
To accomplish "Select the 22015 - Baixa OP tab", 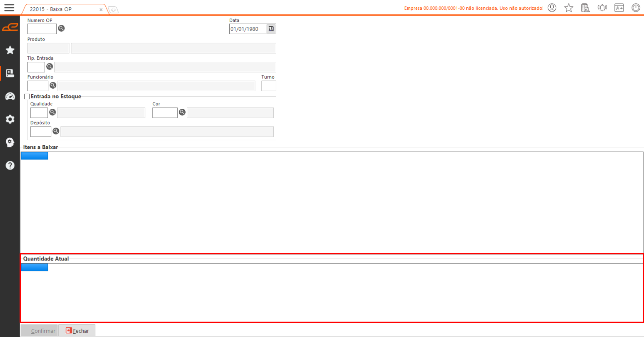I will 51,9.
